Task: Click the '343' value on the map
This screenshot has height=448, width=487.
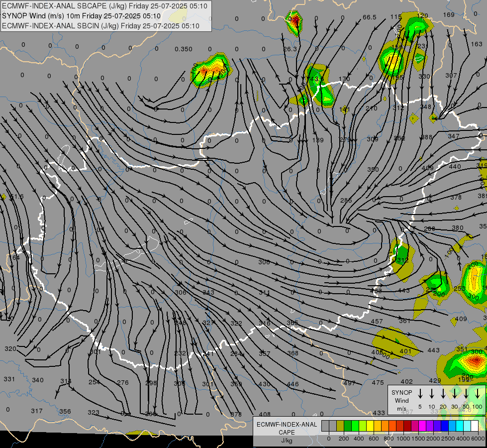Action: click(x=208, y=293)
